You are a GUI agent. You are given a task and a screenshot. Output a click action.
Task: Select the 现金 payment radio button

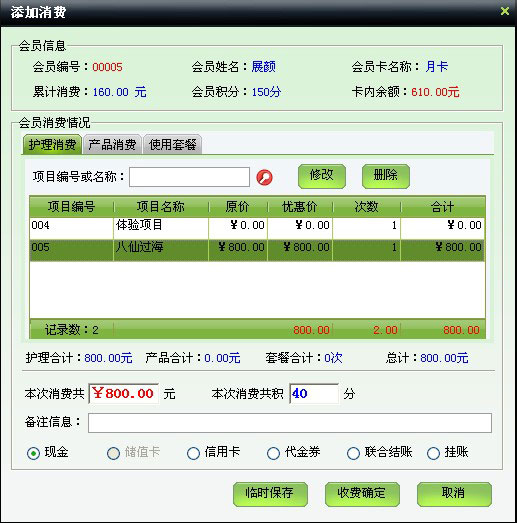pyautogui.click(x=33, y=453)
